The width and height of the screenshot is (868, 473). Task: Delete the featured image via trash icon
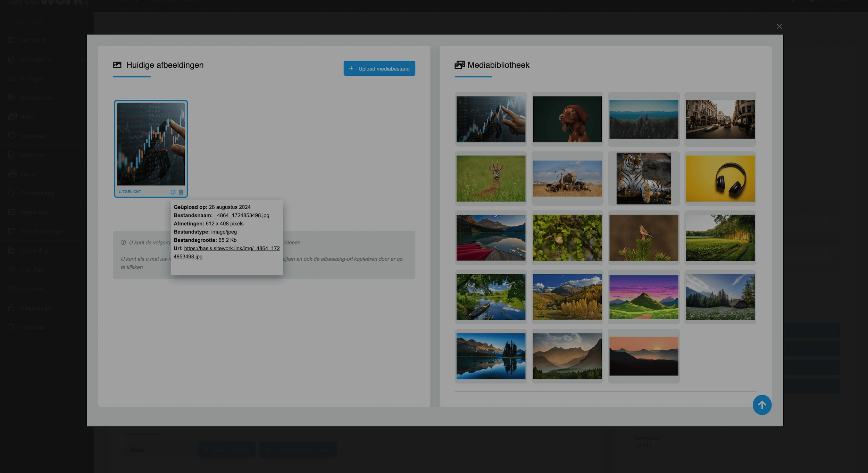[181, 192]
